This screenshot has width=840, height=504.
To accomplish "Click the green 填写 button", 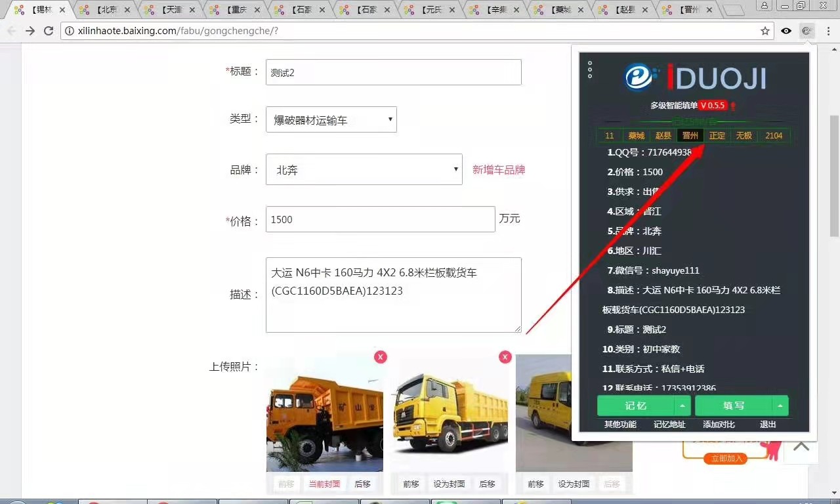I will 734,406.
